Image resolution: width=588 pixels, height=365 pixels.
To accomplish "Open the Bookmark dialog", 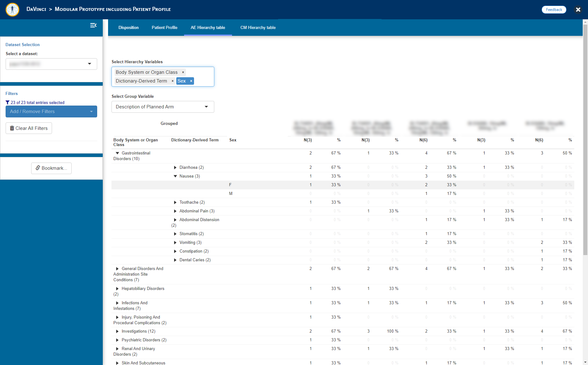I will point(51,168).
